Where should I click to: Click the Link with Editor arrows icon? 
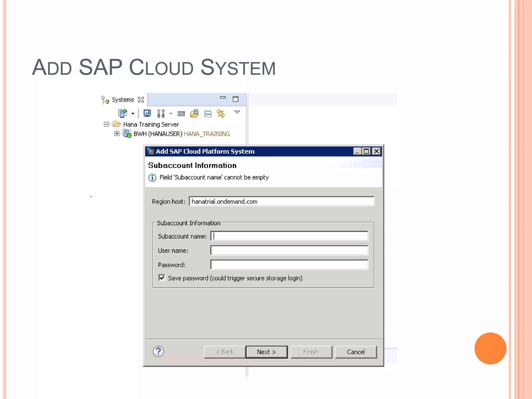221,114
